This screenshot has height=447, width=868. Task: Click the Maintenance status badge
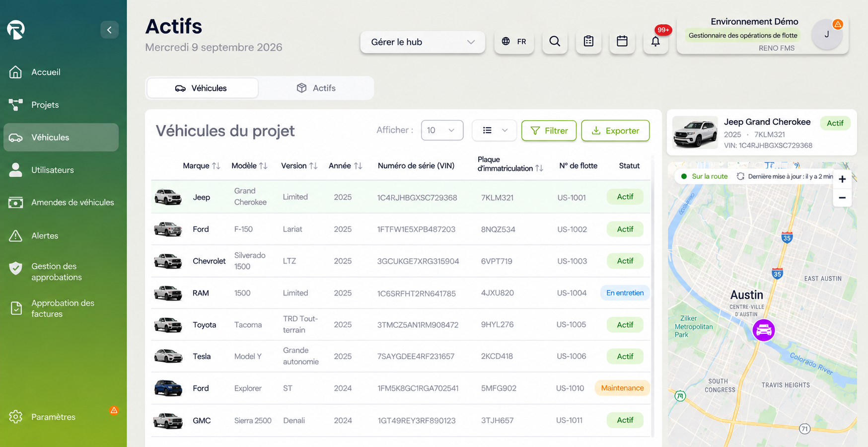(x=622, y=388)
